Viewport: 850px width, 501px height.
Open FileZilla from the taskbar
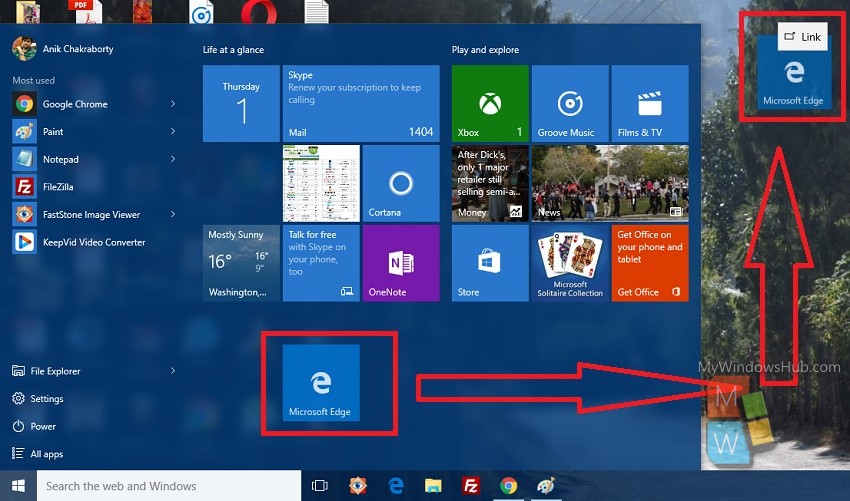coord(471,486)
